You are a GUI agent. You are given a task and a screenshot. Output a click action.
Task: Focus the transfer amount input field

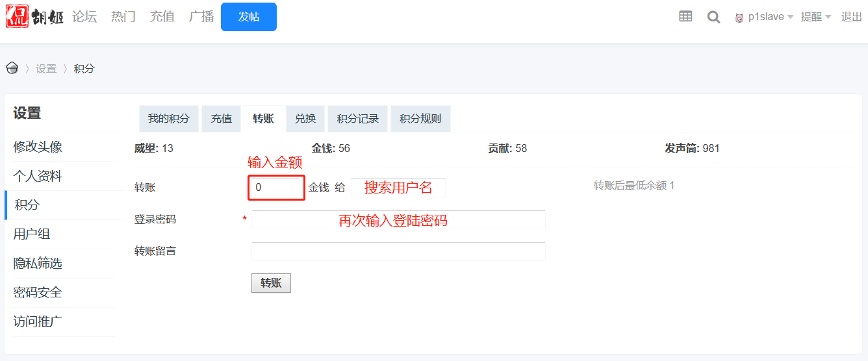pos(277,187)
